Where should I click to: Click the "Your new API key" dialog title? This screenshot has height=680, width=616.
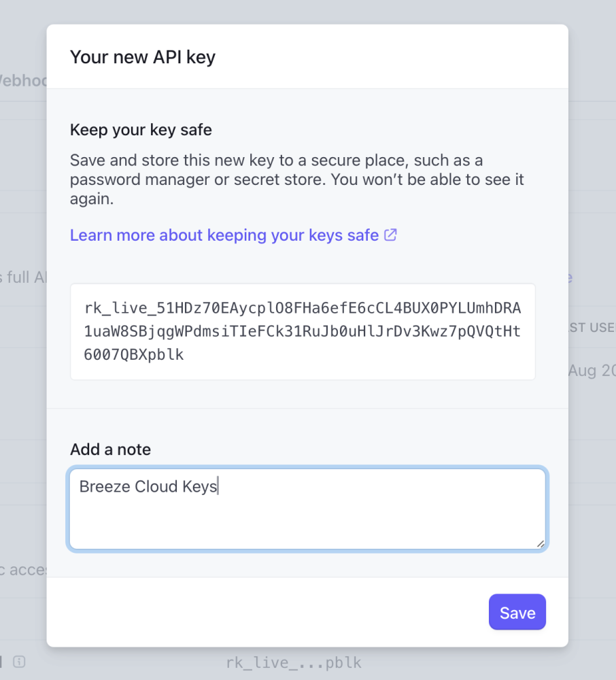pos(143,57)
